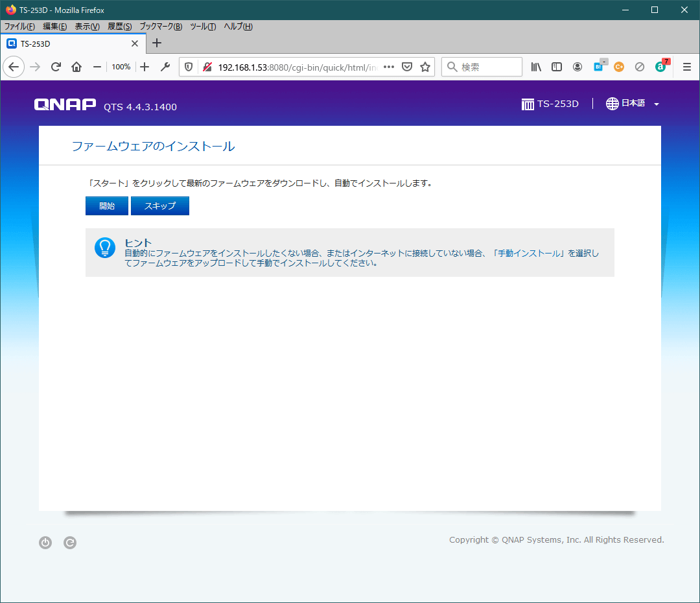Close the TS-253D tab

(135, 44)
